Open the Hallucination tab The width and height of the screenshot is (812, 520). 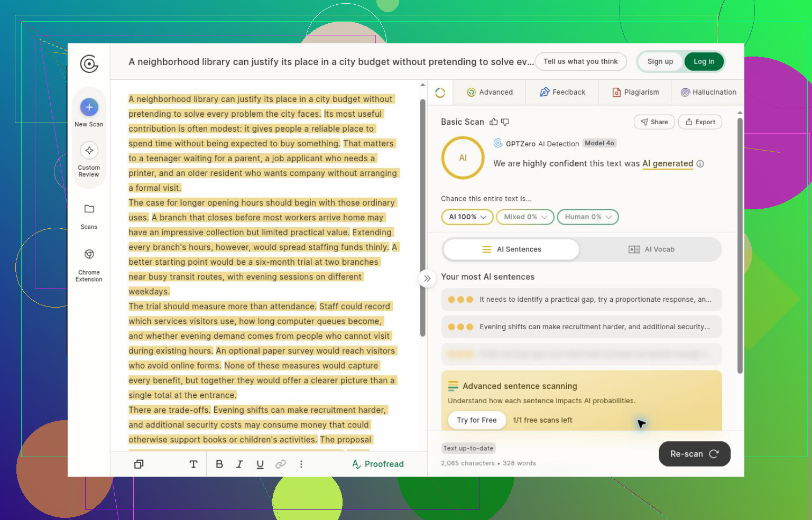[x=708, y=92]
